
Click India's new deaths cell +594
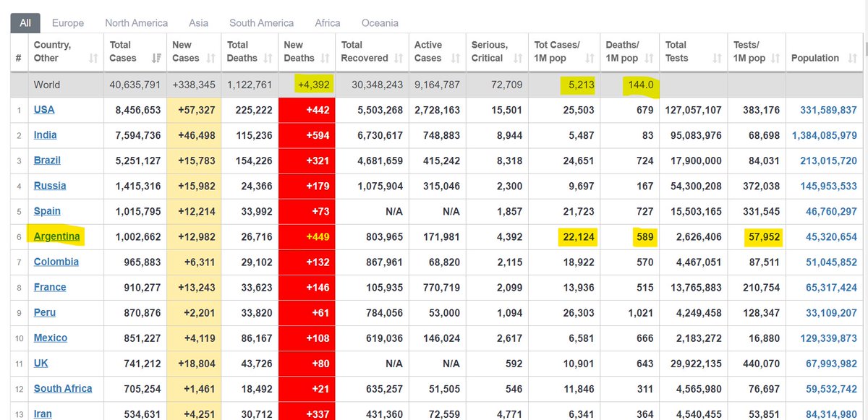(307, 135)
